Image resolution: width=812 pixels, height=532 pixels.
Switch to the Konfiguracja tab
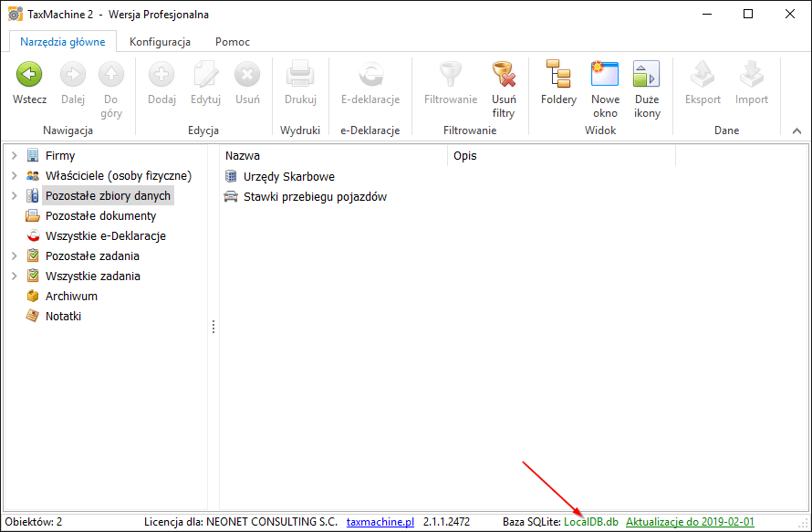pyautogui.click(x=160, y=42)
